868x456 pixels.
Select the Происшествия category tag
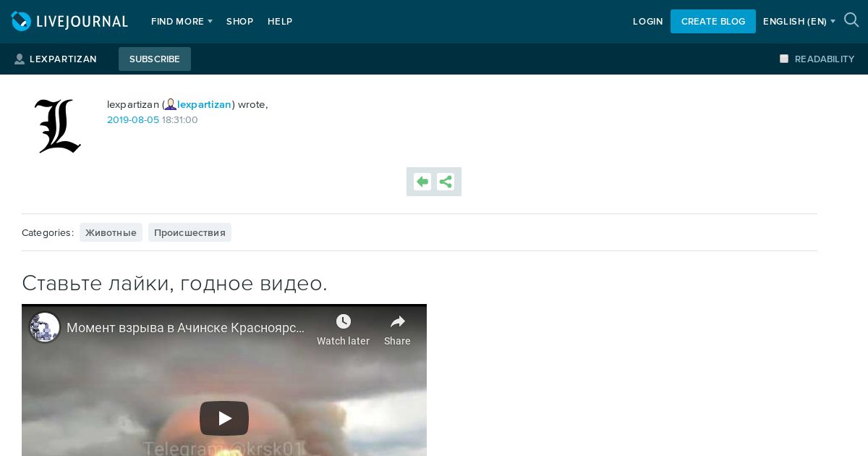click(190, 232)
